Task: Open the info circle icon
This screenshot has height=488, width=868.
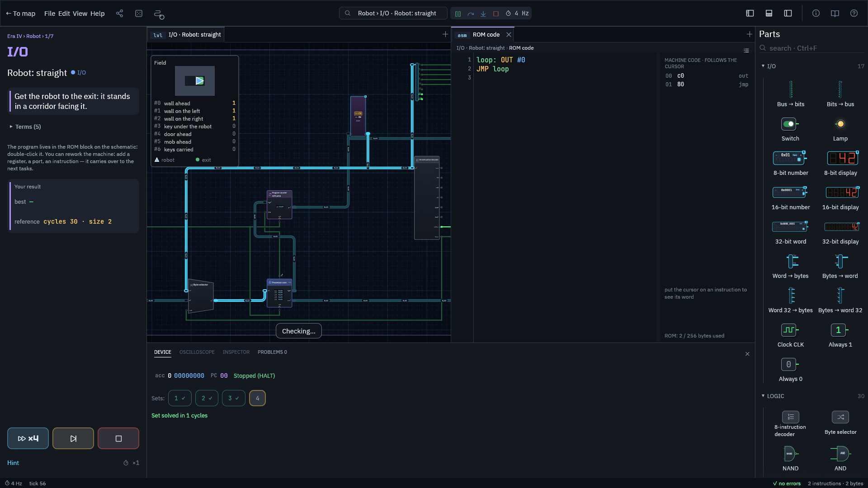Action: click(816, 14)
